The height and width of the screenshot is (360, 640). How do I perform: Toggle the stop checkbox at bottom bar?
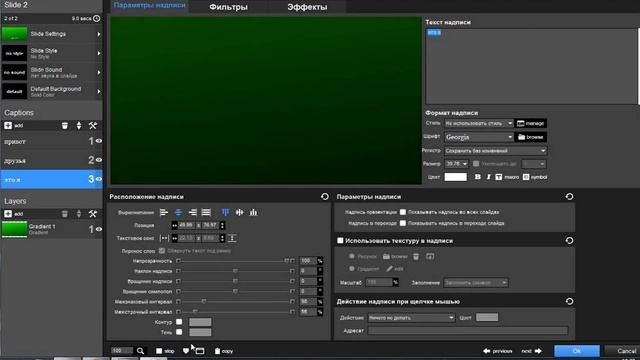point(159,351)
